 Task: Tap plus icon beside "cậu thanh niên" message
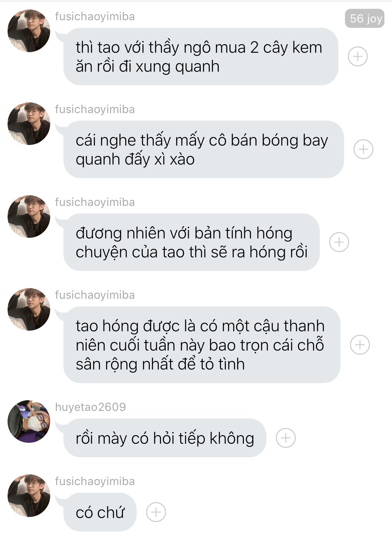[360, 345]
